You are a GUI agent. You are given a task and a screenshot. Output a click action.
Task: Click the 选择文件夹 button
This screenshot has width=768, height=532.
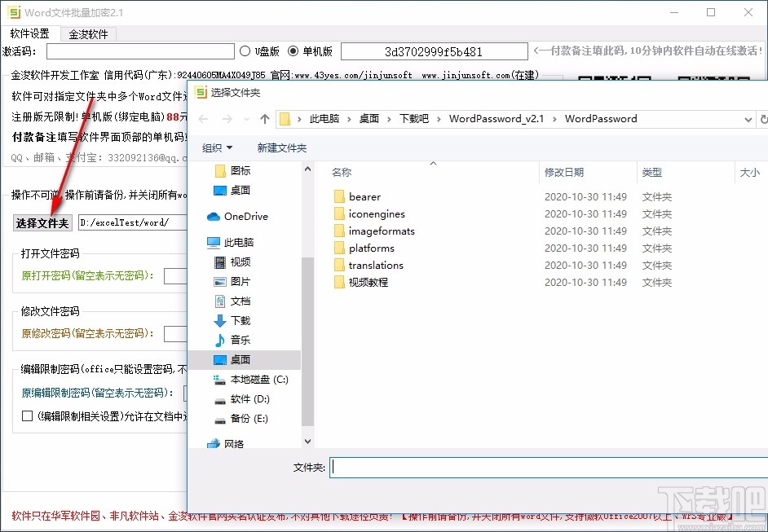tap(42, 222)
